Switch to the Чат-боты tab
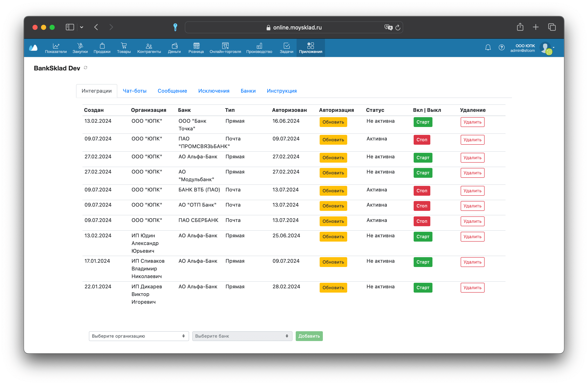Image resolution: width=588 pixels, height=385 pixels. click(x=135, y=91)
